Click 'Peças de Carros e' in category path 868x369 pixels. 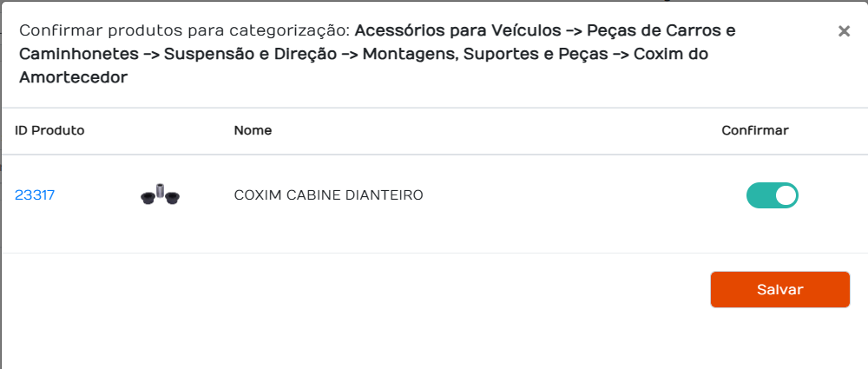[x=661, y=30]
